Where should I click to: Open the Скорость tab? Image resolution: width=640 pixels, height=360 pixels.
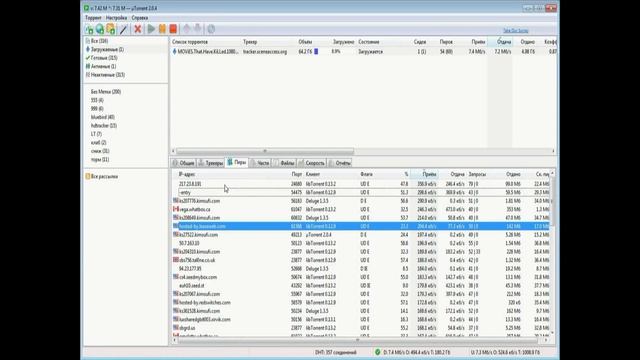pyautogui.click(x=312, y=163)
